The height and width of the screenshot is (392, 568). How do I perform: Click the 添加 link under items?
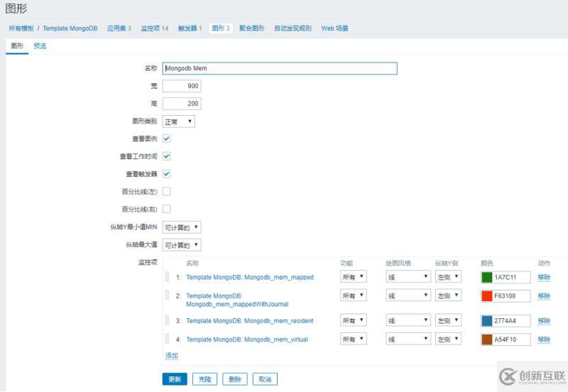171,355
